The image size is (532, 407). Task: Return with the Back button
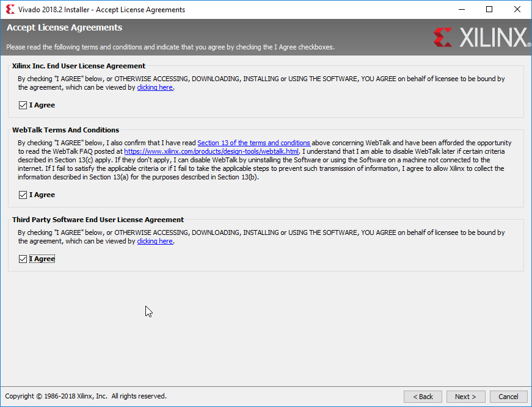(x=423, y=397)
